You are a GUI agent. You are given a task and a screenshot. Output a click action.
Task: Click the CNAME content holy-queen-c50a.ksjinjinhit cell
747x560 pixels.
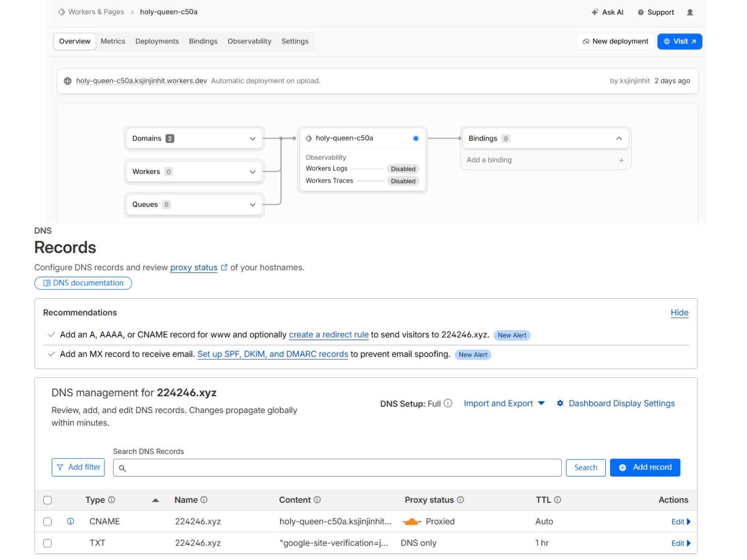[335, 522]
